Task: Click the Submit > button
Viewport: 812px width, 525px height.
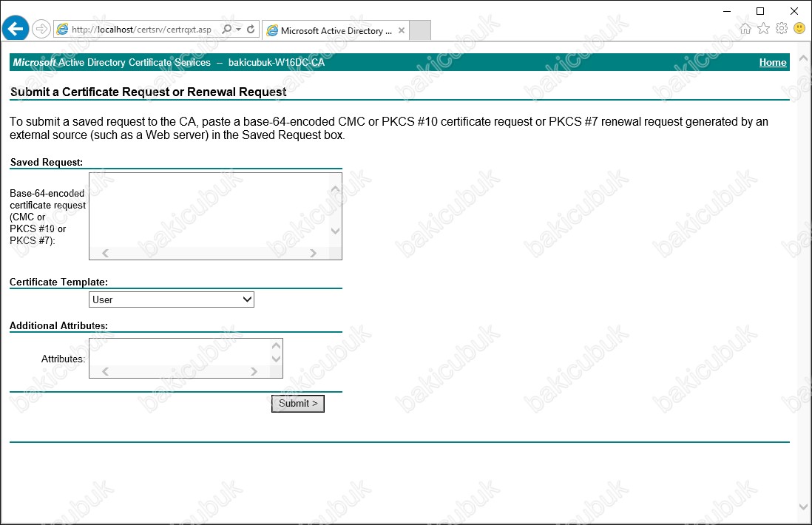Action: point(298,403)
